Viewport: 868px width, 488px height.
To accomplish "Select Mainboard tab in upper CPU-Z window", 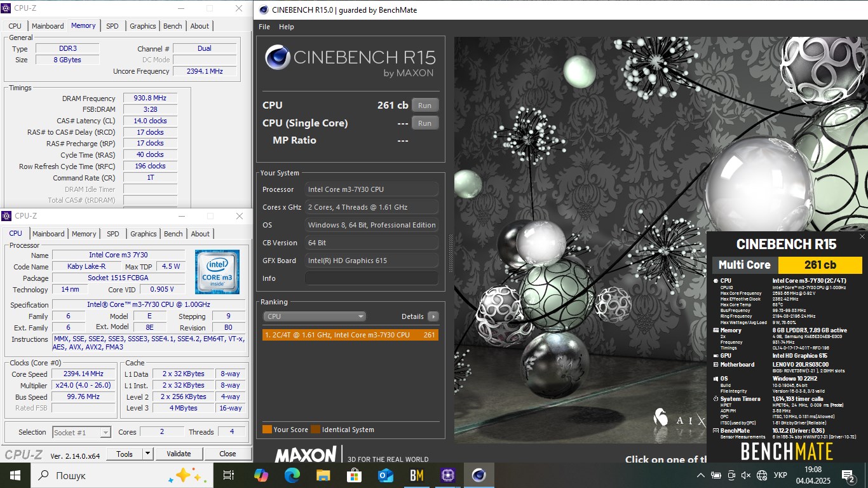I will 48,26.
